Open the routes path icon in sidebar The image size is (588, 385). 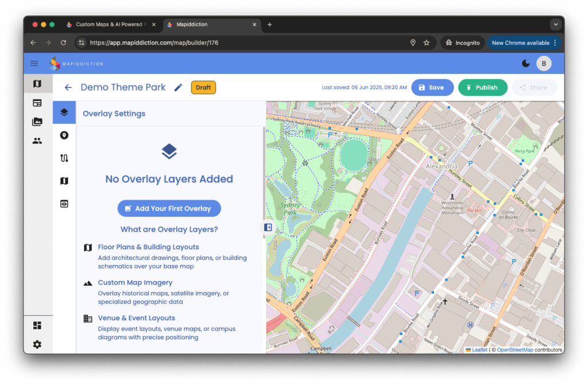coord(64,158)
